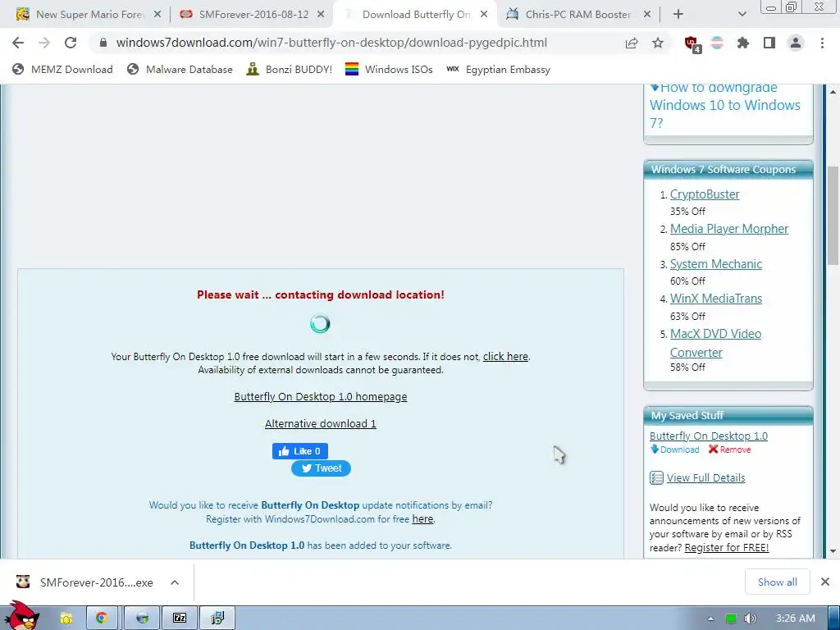Open the file explorer taskbar icon
The width and height of the screenshot is (840, 630).
(x=66, y=619)
